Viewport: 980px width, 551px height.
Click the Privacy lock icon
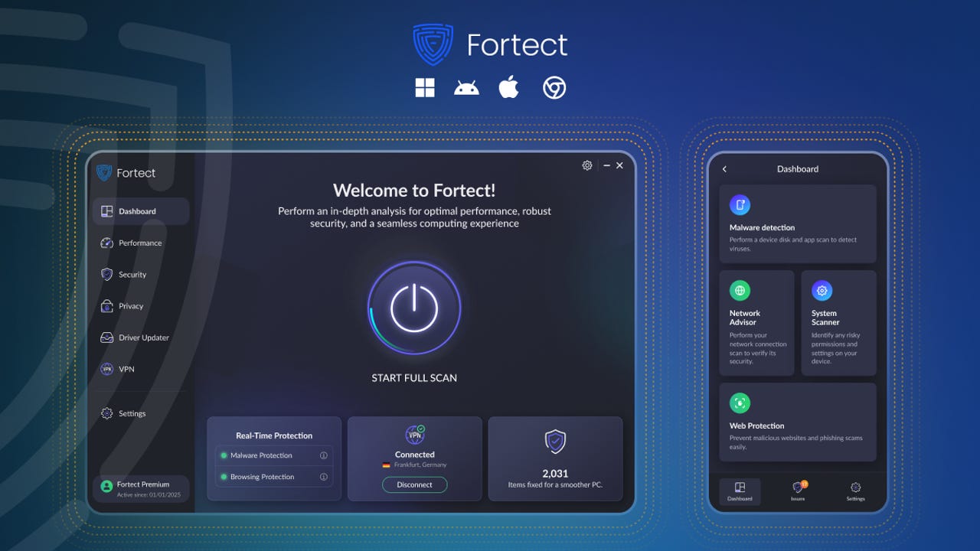coord(106,306)
